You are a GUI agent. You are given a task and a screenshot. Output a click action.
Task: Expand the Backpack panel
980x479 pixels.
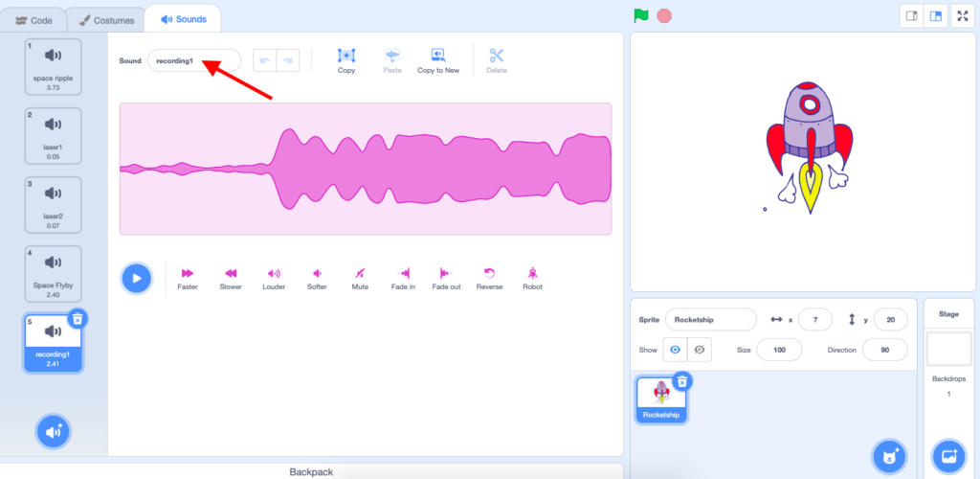[x=311, y=471]
